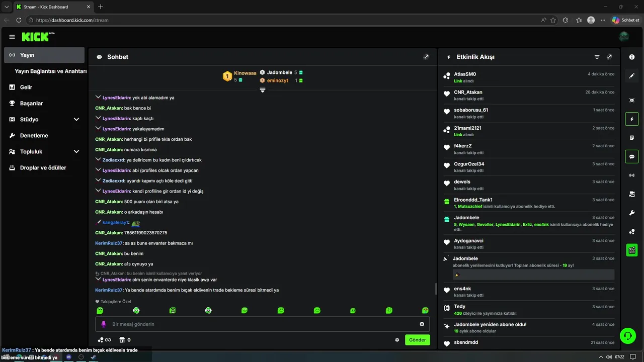Viewport: 644px width, 362px height.
Task: Focus the 'Bir mesaj gönderin' input
Action: [x=263, y=324]
